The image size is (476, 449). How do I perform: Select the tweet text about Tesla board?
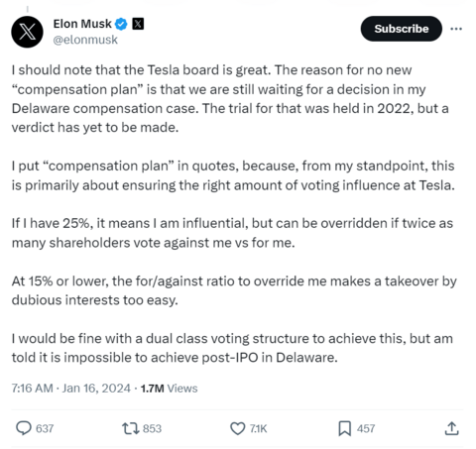[x=230, y=98]
